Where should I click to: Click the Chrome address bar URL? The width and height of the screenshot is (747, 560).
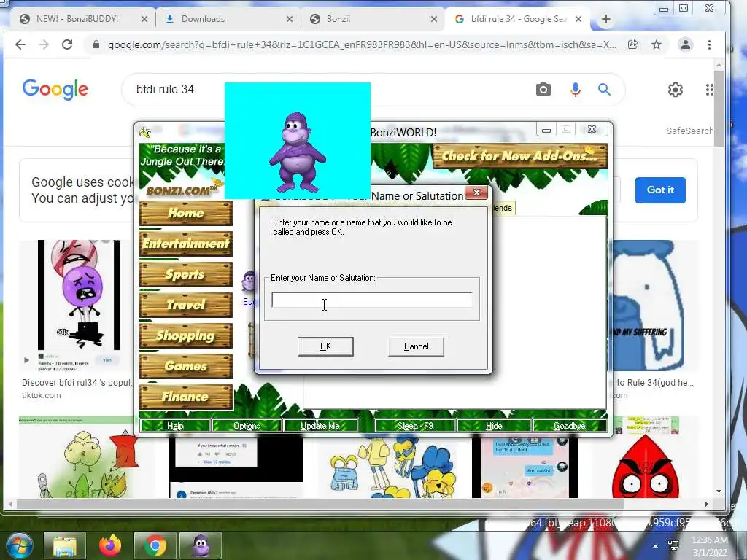click(362, 44)
